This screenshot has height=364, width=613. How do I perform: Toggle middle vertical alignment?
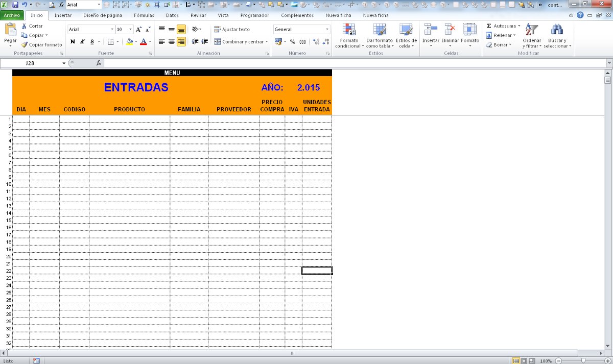172,30
